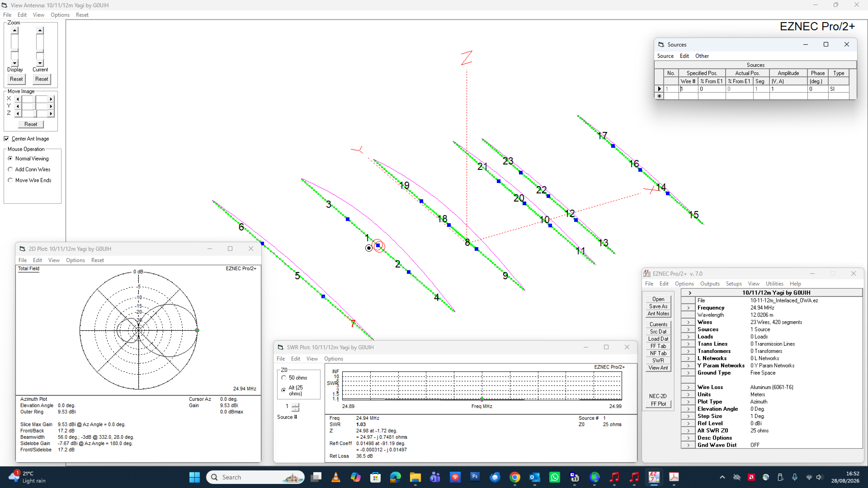
Task: Open Options menu in View Antenna window
Action: (x=60, y=15)
